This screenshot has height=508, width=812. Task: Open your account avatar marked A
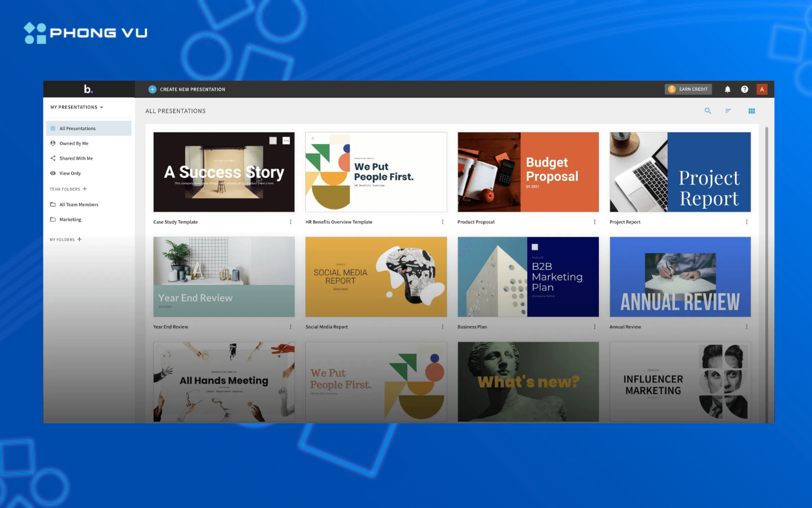762,89
